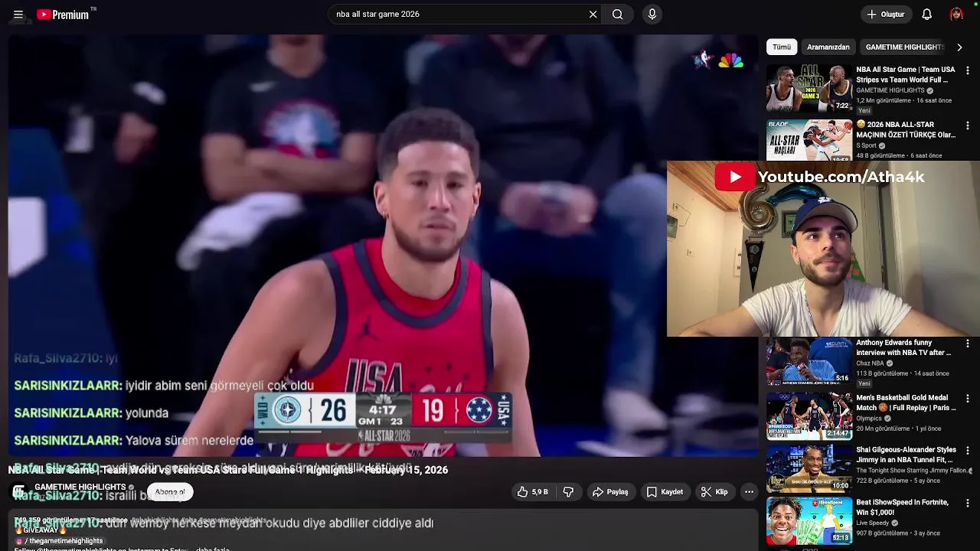Open Shai Gilgeous-Alexander Tonight Show thumbnail
This screenshot has width=980, height=551.
(809, 468)
